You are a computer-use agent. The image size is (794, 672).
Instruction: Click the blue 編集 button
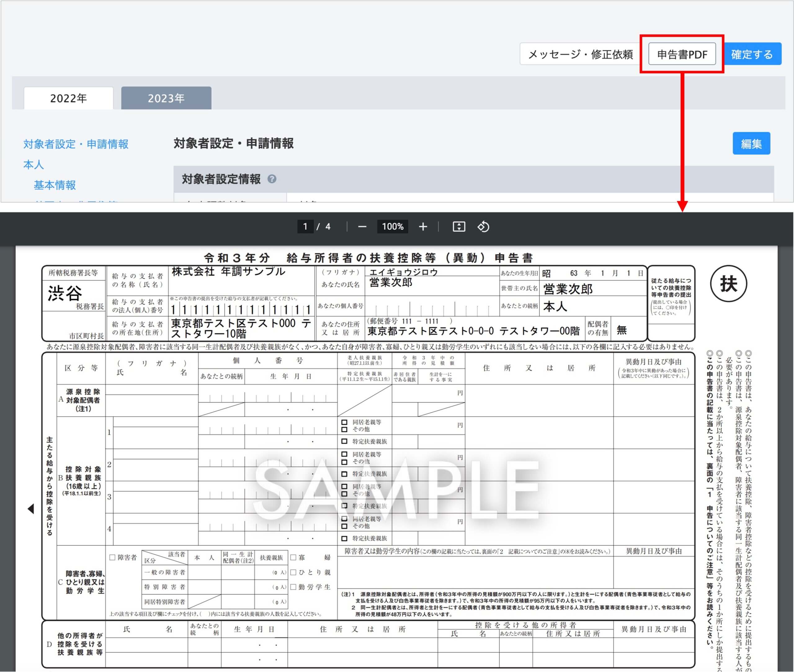751,144
